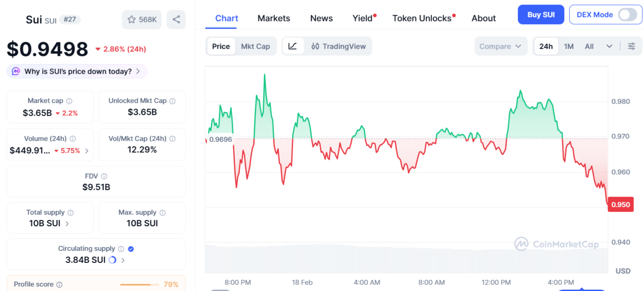Open the Compare dropdown
Image resolution: width=644 pixels, height=291 pixels.
(500, 46)
